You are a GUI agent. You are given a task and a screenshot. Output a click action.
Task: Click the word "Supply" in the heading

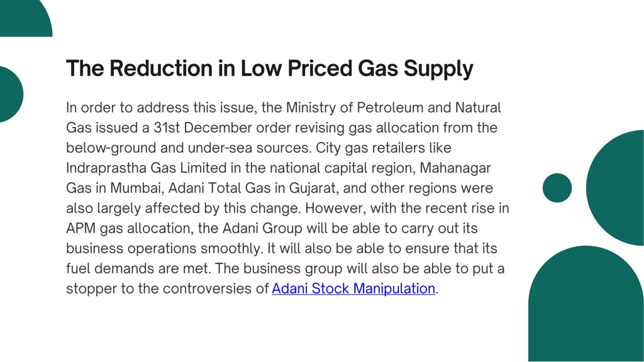438,69
